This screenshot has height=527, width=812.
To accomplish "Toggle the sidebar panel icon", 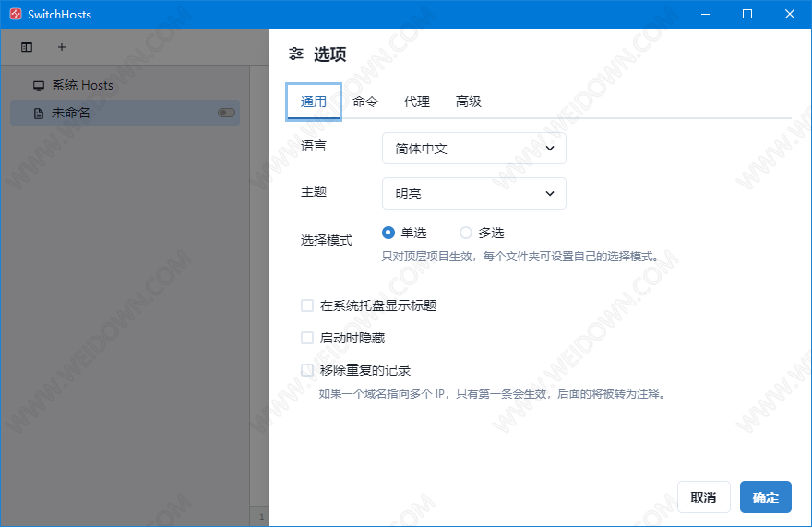I will click(27, 47).
